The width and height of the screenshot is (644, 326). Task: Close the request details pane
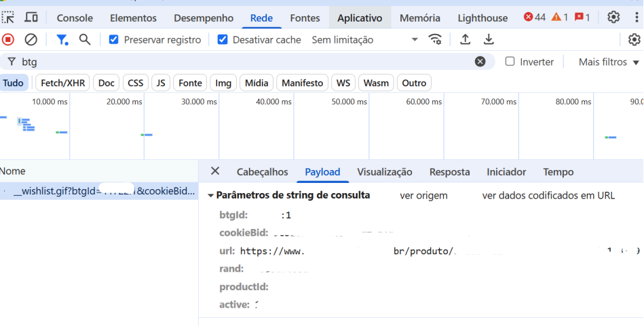tap(215, 171)
